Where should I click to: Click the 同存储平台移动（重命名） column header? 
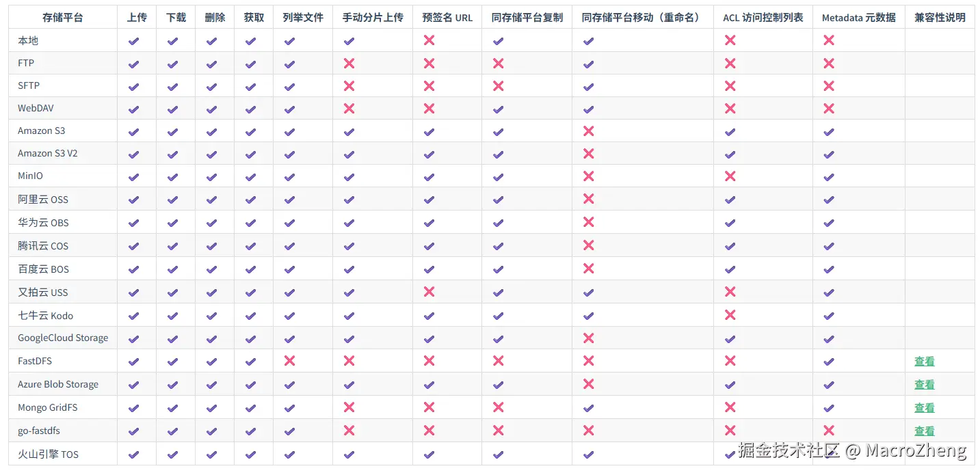643,17
